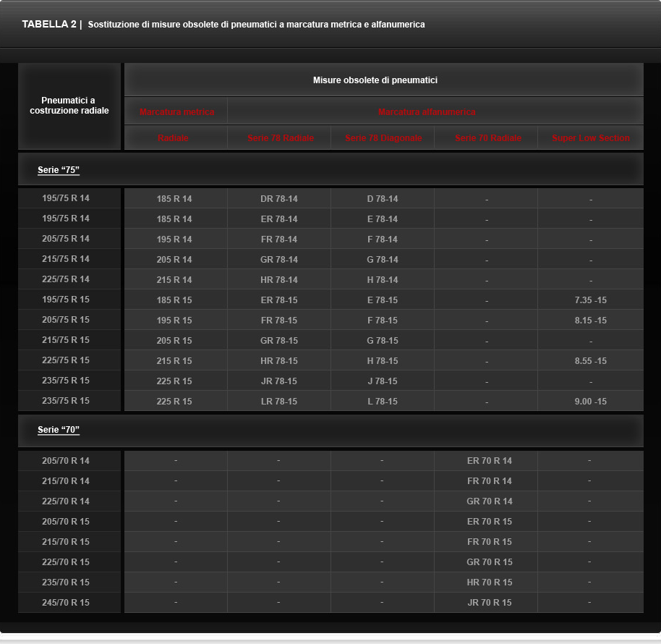The height and width of the screenshot is (644, 661).
Task: Click the Serie "70" section heading
Action: coord(59,430)
